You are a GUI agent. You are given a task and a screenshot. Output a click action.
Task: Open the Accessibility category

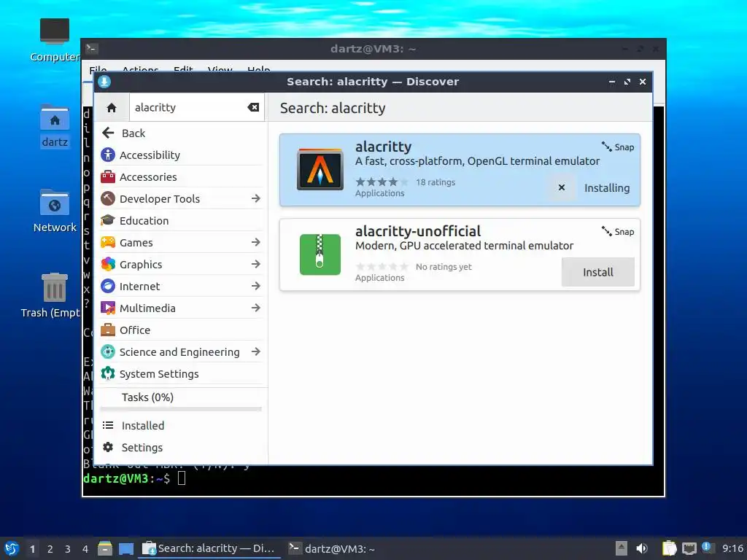(181, 155)
